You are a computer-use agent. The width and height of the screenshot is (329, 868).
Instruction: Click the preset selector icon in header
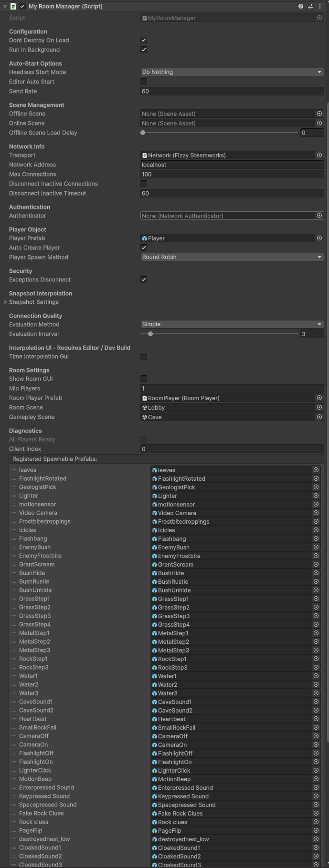click(310, 6)
